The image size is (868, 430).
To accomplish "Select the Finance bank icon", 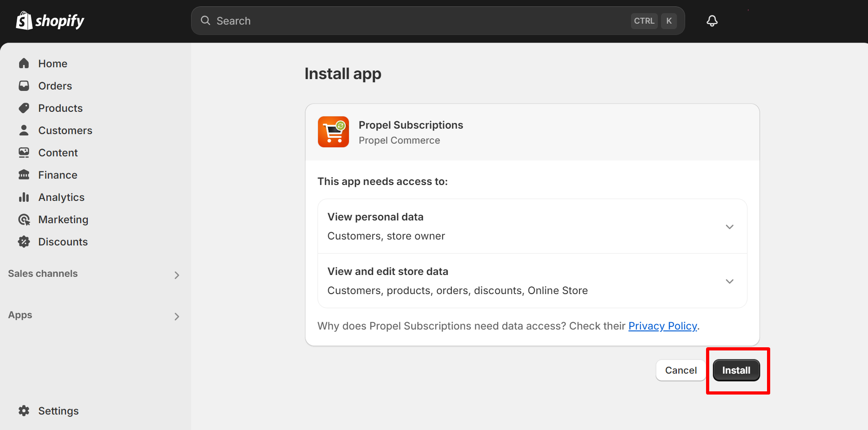I will click(24, 175).
